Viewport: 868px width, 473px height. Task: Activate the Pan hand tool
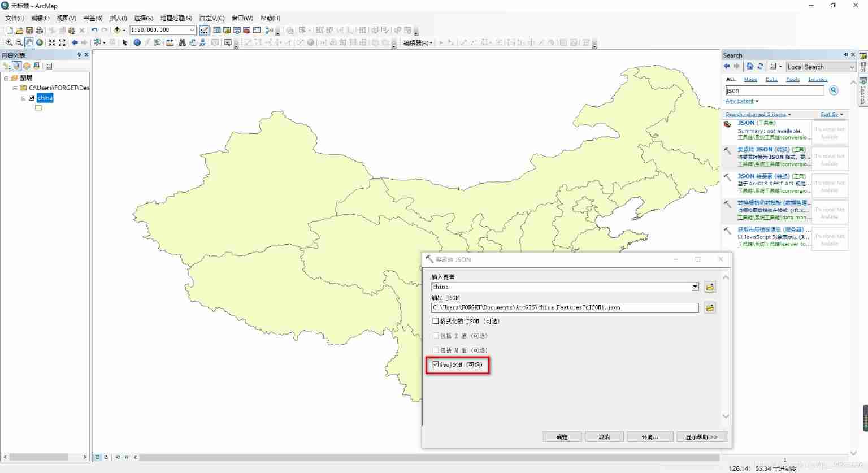(x=29, y=42)
